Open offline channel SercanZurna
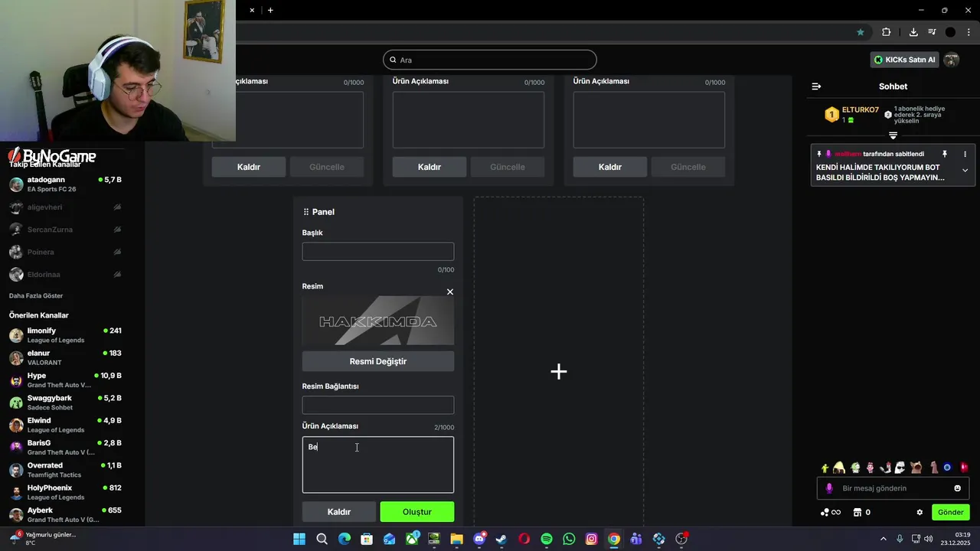 (65, 230)
